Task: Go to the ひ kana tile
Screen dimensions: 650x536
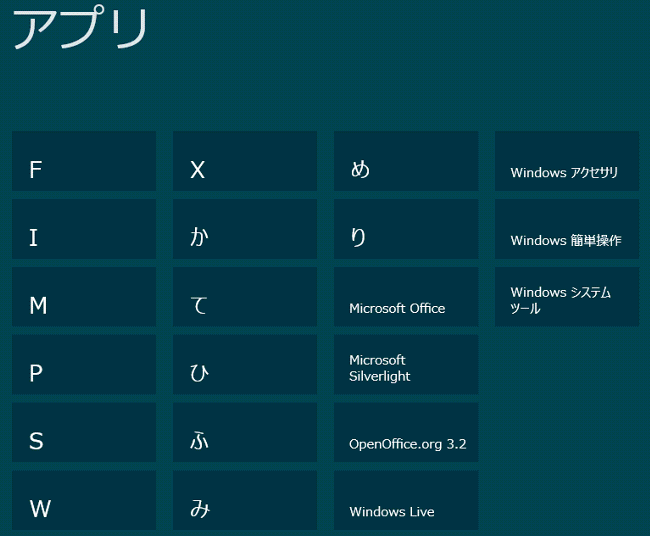Action: point(245,365)
